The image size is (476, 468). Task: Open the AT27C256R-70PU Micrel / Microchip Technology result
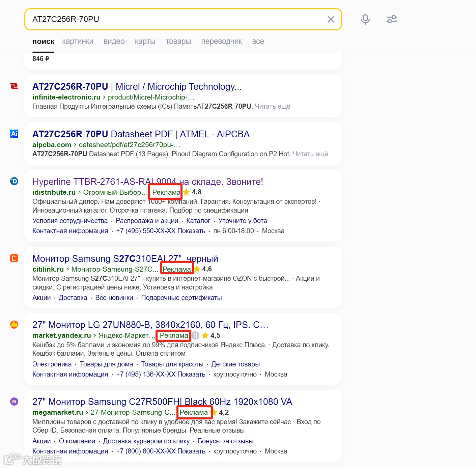(137, 87)
